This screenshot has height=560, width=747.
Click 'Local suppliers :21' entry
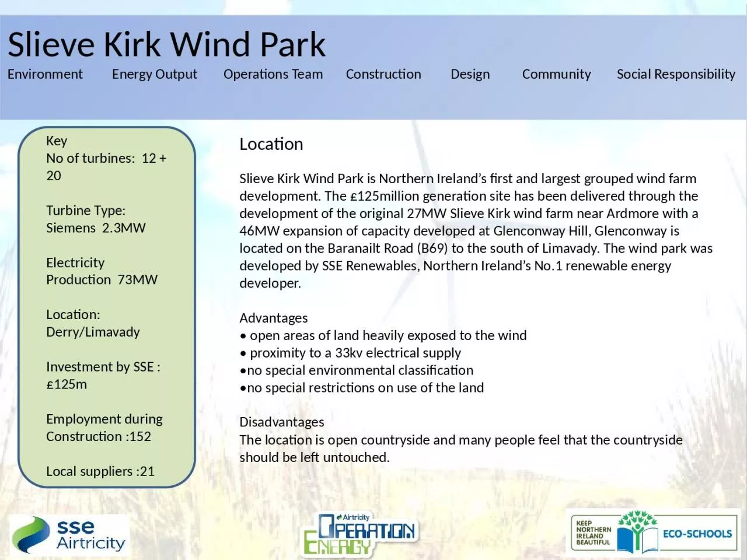(x=100, y=471)
